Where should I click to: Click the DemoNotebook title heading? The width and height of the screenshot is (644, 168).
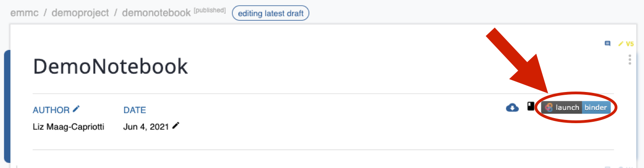pyautogui.click(x=110, y=67)
